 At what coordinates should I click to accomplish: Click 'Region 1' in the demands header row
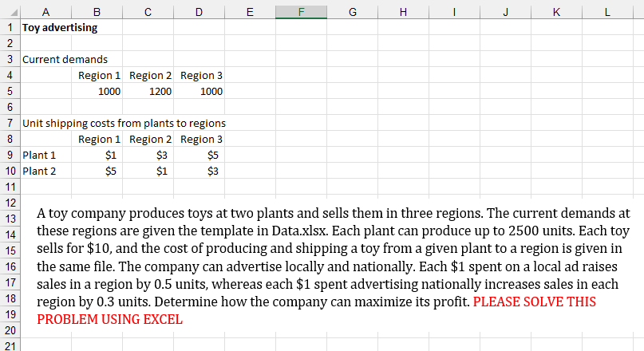point(99,76)
